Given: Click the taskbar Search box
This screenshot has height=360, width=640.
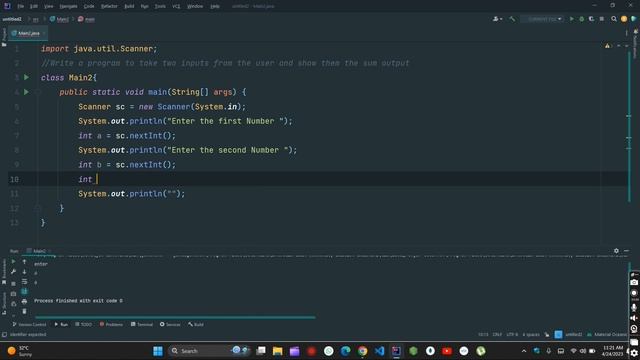Looking at the screenshot, I should [x=210, y=351].
